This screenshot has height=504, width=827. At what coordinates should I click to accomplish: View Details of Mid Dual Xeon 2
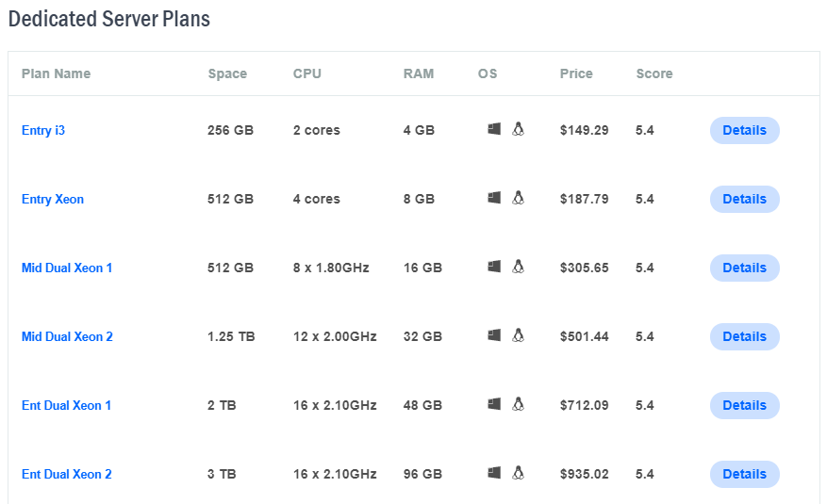744,336
